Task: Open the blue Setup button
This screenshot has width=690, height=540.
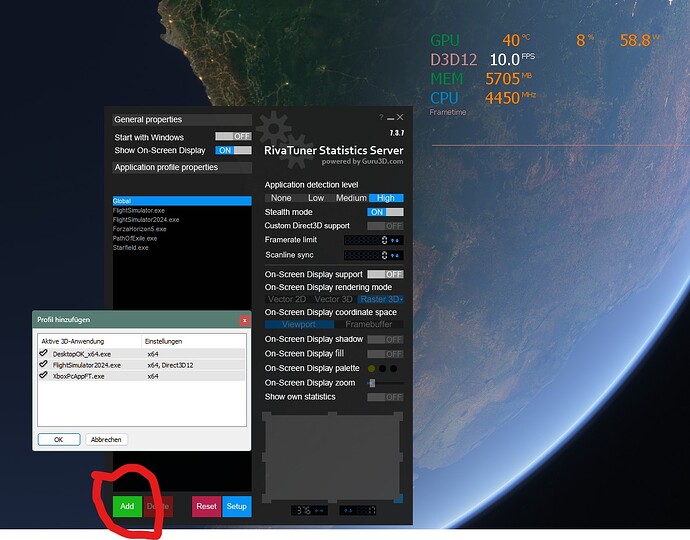Action: coord(237,506)
